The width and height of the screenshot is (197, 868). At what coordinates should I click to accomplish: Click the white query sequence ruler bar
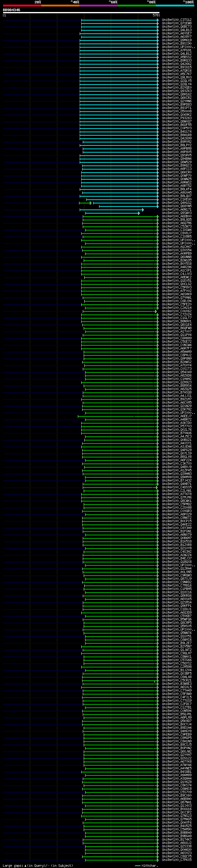point(81,13)
